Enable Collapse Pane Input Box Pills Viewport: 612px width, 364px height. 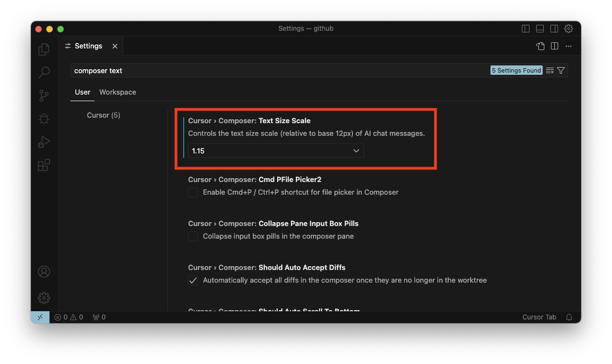click(193, 236)
